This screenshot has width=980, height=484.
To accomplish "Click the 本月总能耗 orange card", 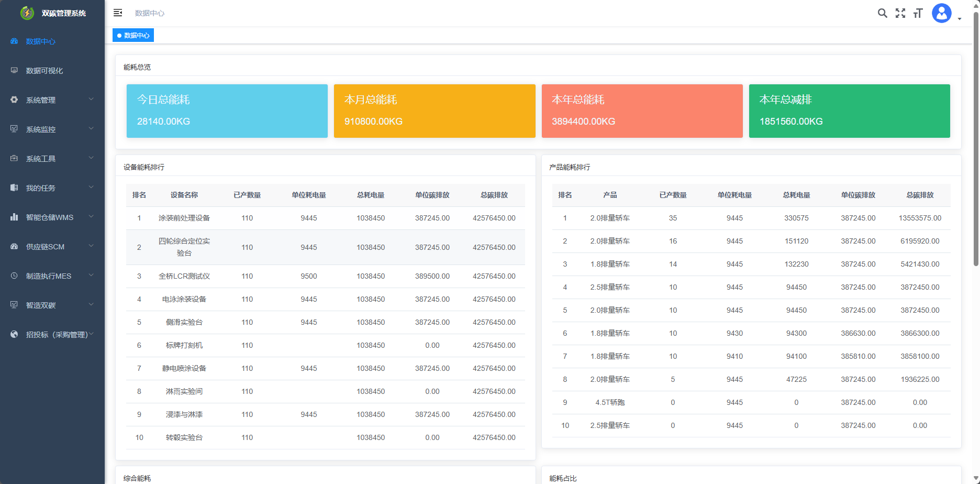I will pos(435,111).
